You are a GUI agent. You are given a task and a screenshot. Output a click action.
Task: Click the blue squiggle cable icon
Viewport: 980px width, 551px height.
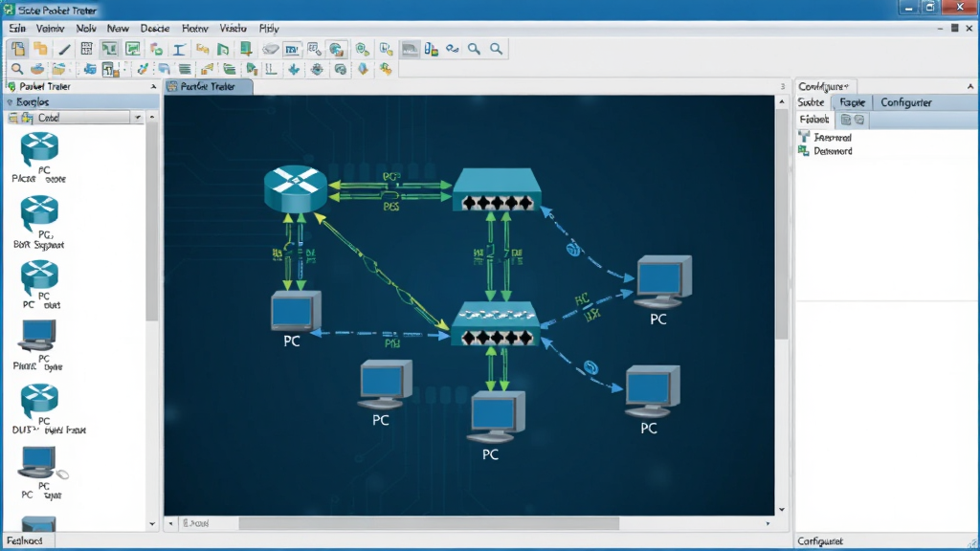click(x=453, y=49)
